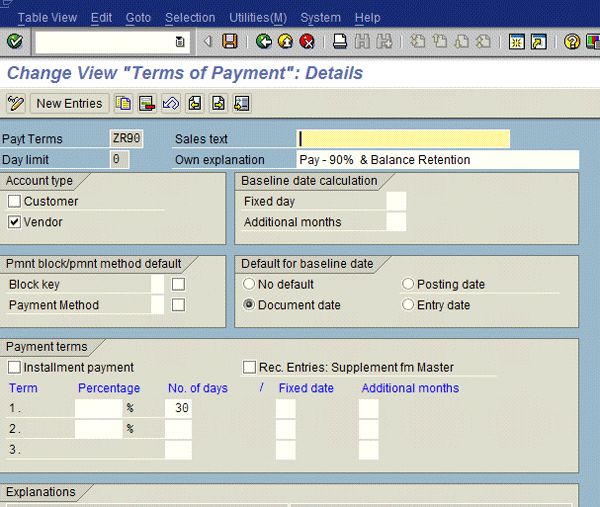This screenshot has width=600, height=507.
Task: Click the New Entries button
Action: click(x=69, y=103)
